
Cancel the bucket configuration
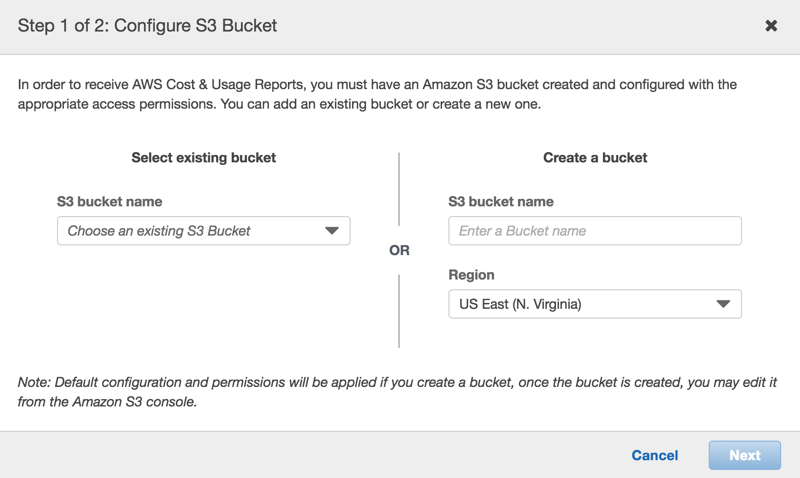click(655, 455)
